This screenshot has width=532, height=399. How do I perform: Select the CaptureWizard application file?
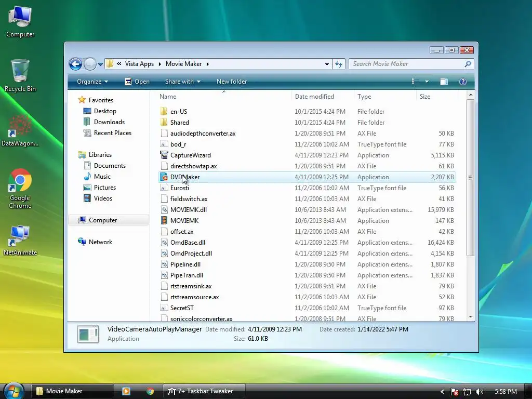[x=307, y=155]
